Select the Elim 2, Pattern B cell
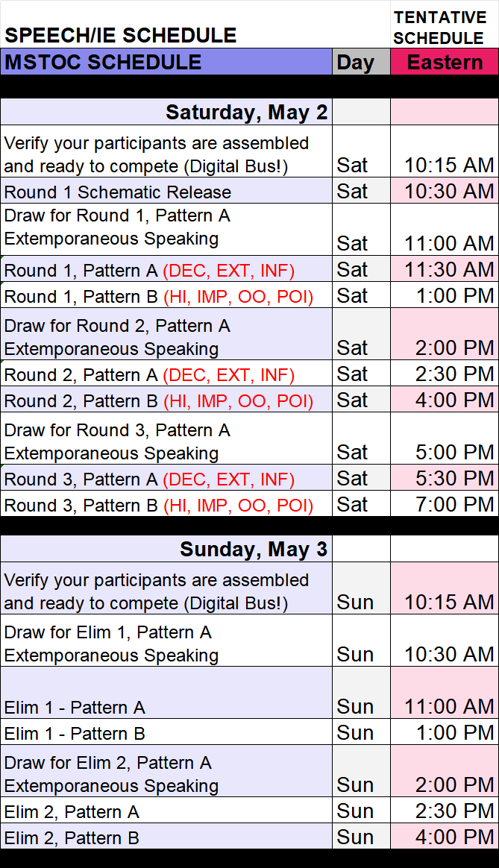 [x=72, y=837]
